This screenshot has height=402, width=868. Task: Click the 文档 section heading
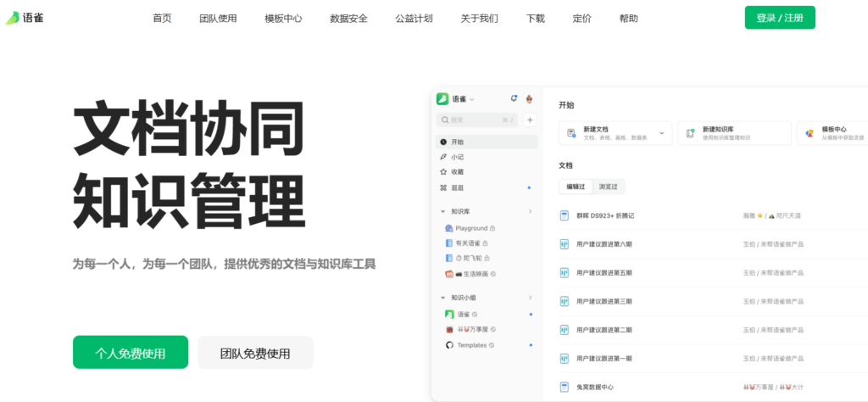565,165
